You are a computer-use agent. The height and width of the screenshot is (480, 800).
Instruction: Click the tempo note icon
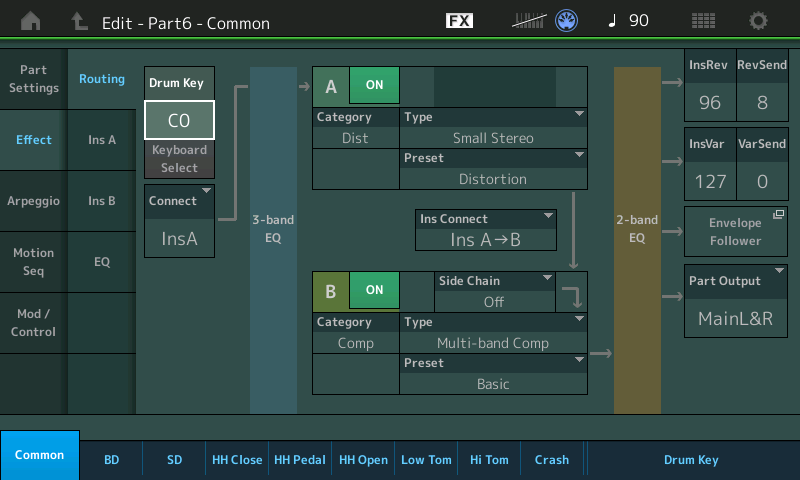click(614, 20)
